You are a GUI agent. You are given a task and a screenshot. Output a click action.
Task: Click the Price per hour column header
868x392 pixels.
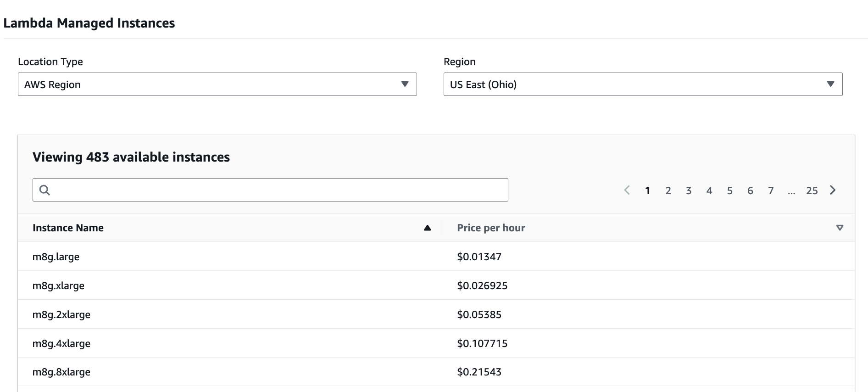tap(490, 228)
